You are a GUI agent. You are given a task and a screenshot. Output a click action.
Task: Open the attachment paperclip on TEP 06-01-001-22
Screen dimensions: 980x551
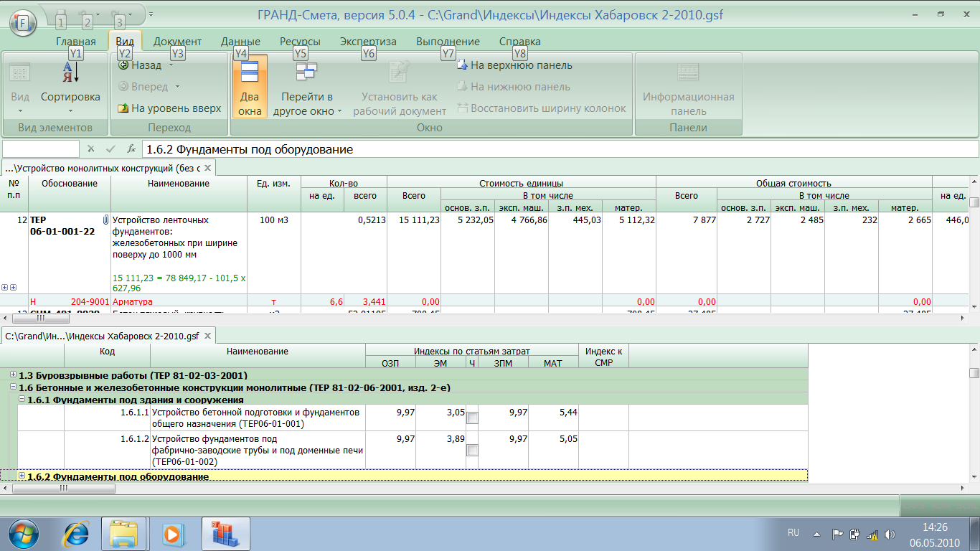(x=105, y=220)
